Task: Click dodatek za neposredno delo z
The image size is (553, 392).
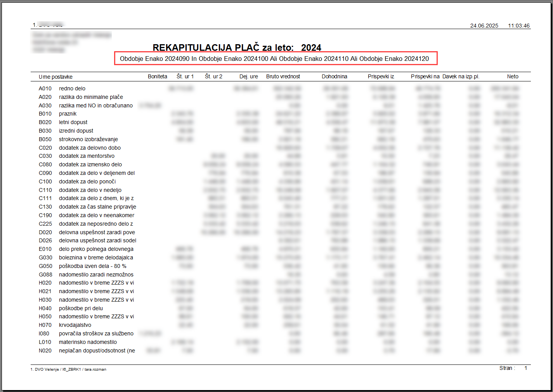Action: click(x=96, y=224)
